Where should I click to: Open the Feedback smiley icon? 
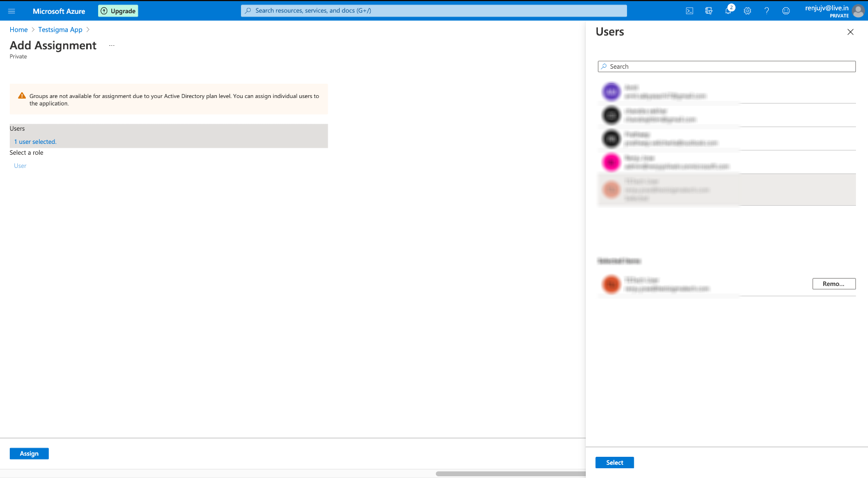click(x=786, y=11)
